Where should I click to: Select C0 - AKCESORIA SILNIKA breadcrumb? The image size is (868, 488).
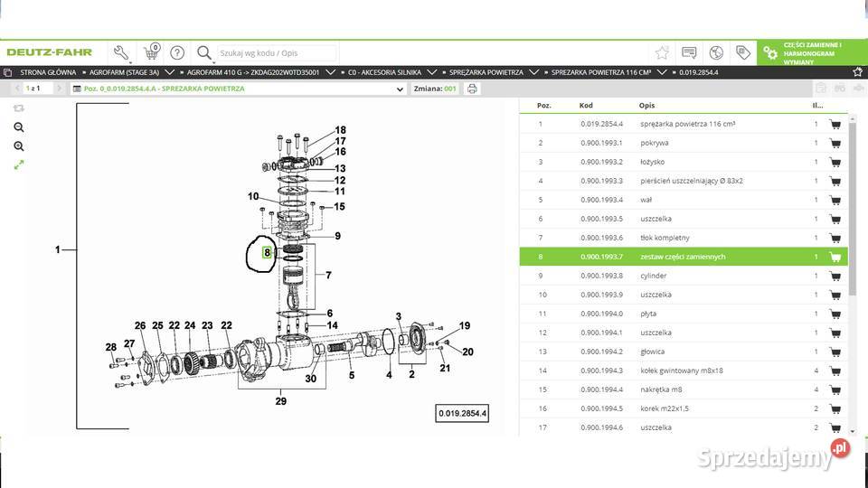pos(384,71)
